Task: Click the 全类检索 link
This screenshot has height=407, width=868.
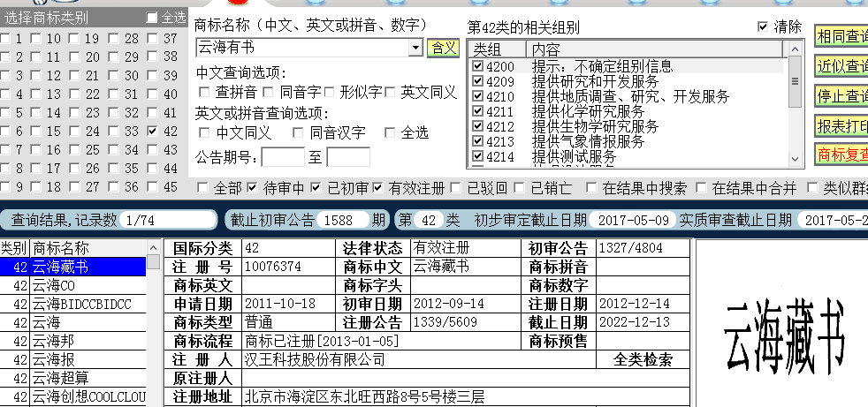Action: point(643,360)
